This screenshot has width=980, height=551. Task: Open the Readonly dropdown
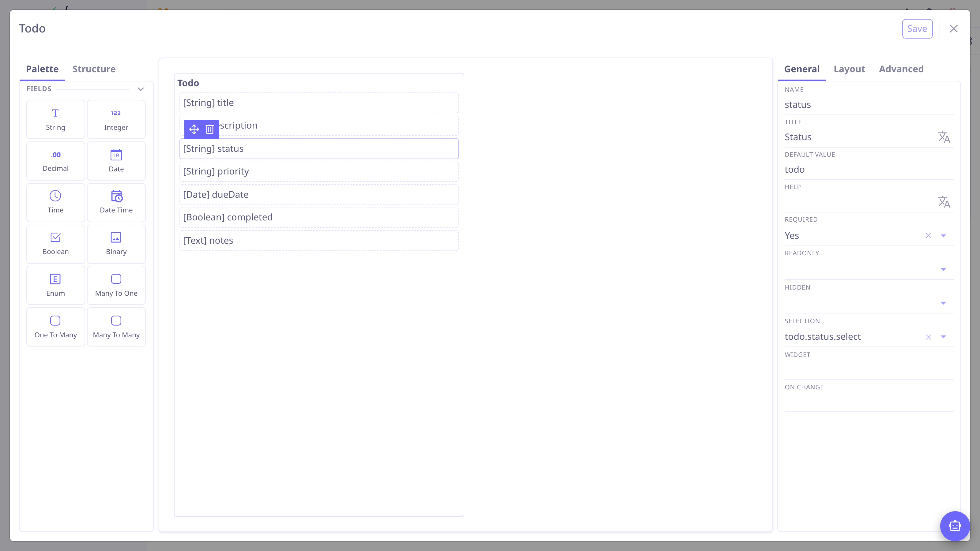[944, 269]
